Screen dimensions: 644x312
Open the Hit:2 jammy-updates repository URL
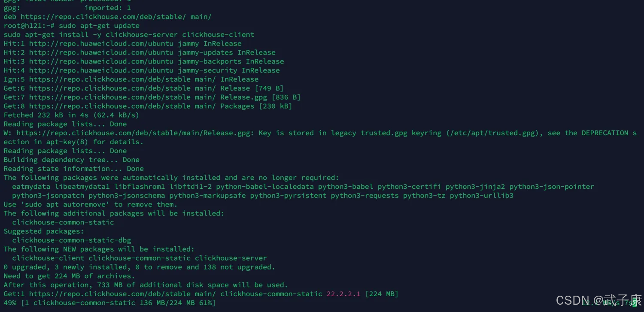coord(101,52)
